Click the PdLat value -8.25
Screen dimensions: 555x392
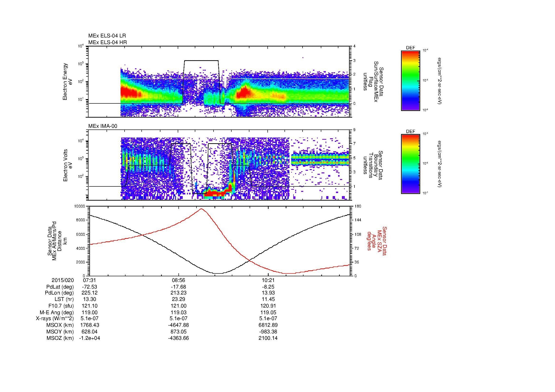[268, 287]
